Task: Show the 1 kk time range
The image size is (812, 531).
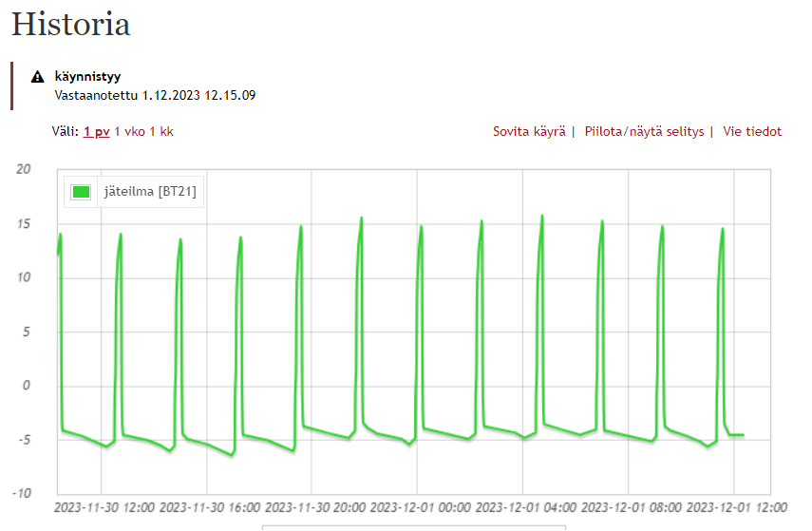Action: (x=161, y=132)
